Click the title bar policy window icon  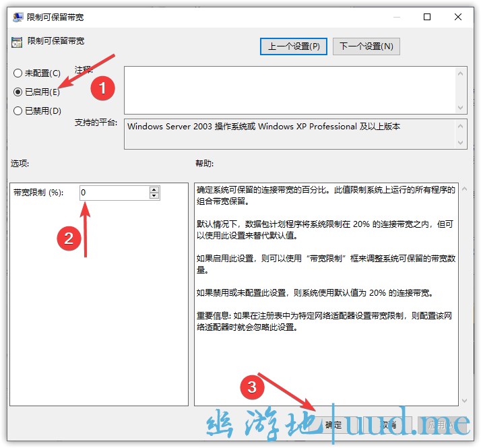pyautogui.click(x=18, y=18)
